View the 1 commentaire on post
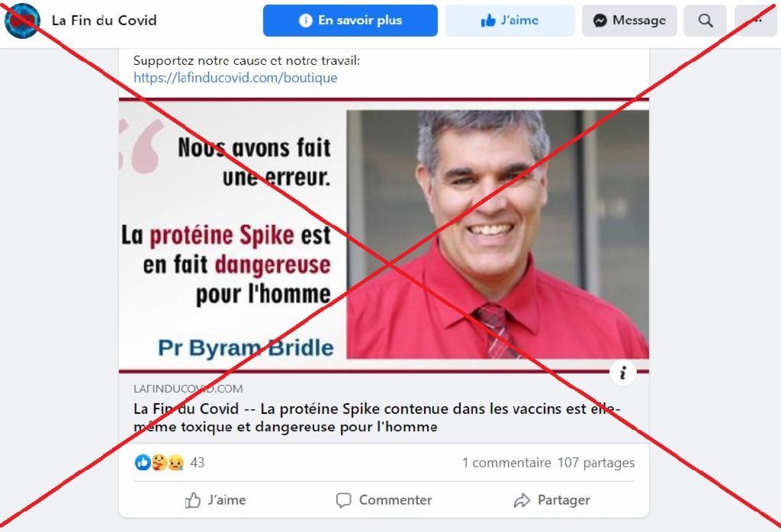Screen dimensions: 781x532 click(x=506, y=463)
